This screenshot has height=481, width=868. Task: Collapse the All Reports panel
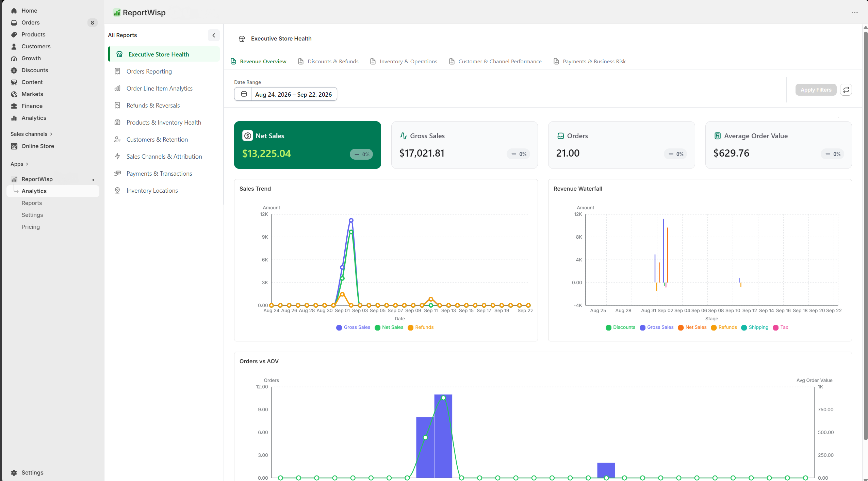pos(214,35)
